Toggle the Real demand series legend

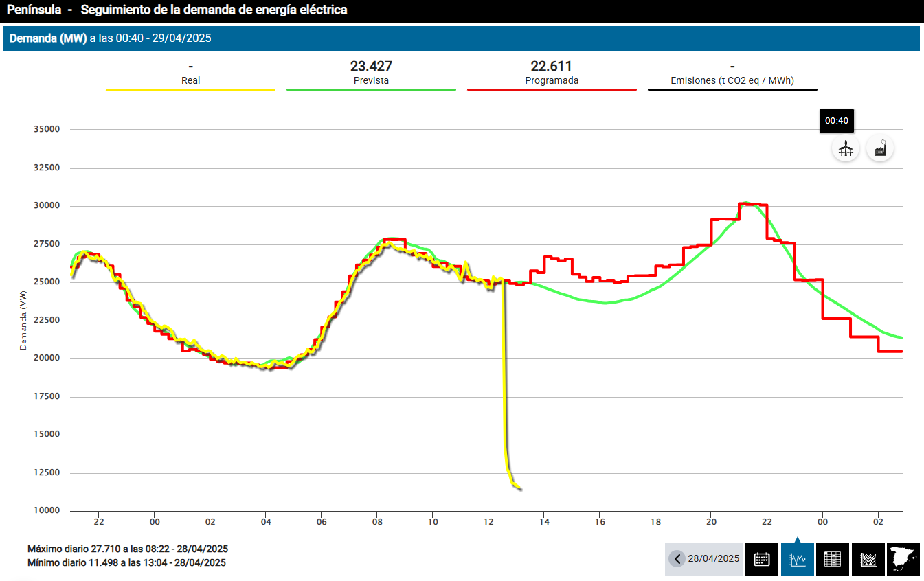(x=190, y=80)
